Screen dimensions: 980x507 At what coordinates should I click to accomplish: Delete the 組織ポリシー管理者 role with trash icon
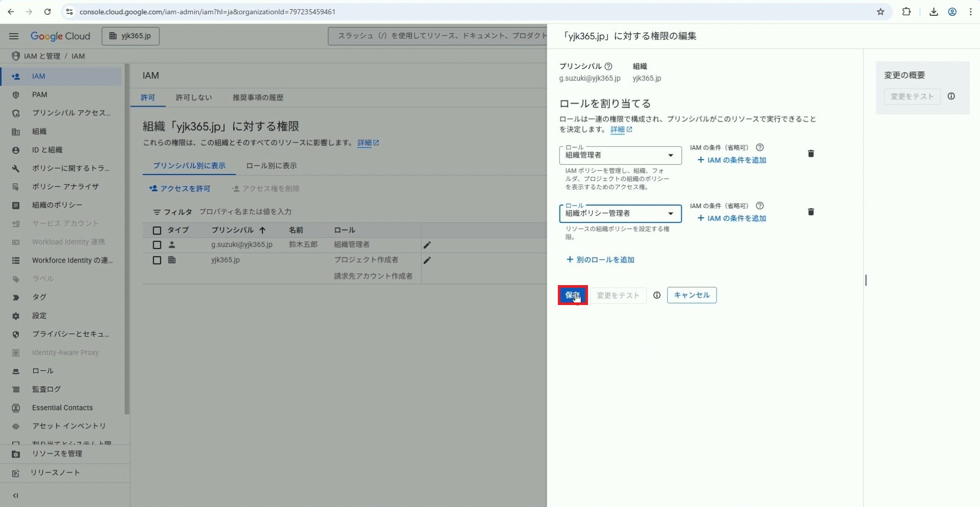[811, 212]
